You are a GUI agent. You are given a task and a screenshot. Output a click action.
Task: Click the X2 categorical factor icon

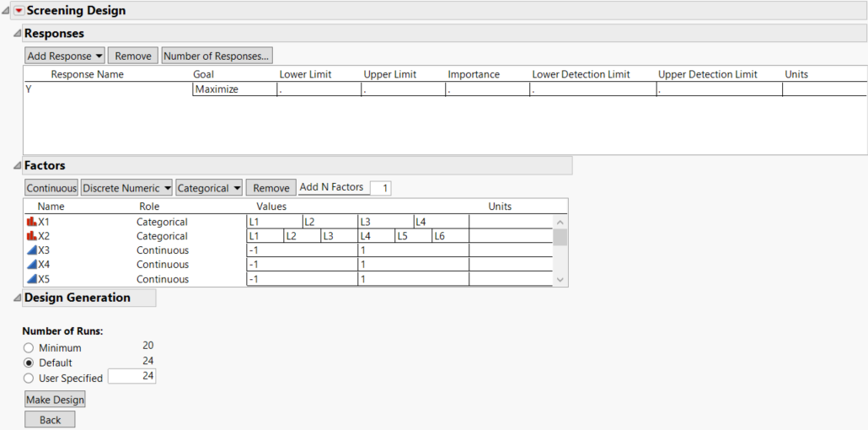pyautogui.click(x=32, y=236)
